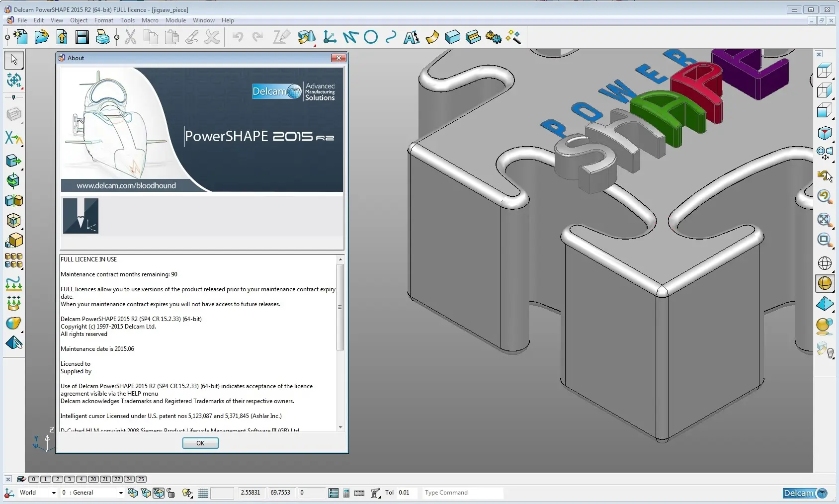839x504 pixels.
Task: Click the PowerSHAPE module thumbnail in About dialog
Action: coord(81,216)
